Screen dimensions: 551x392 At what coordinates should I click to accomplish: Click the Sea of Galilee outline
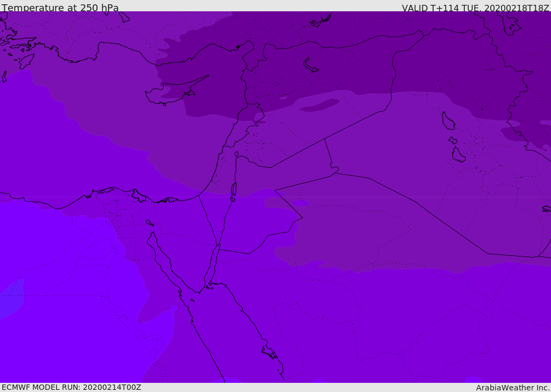[x=236, y=154]
